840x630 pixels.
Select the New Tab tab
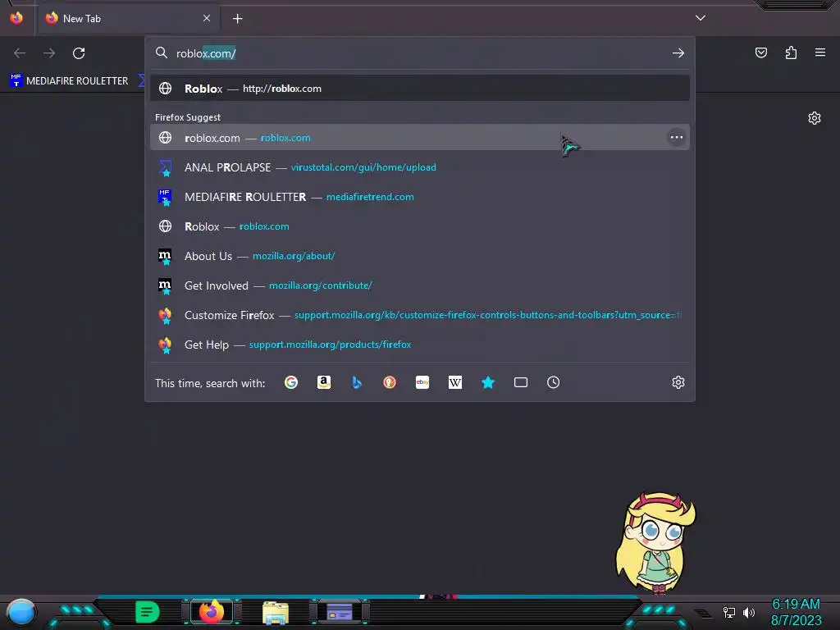pos(127,18)
